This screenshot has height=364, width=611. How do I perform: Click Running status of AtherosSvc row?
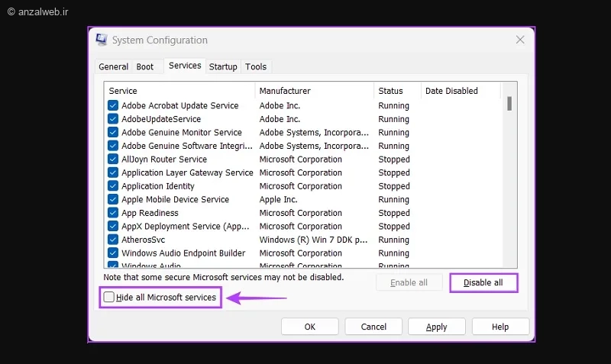[393, 240]
